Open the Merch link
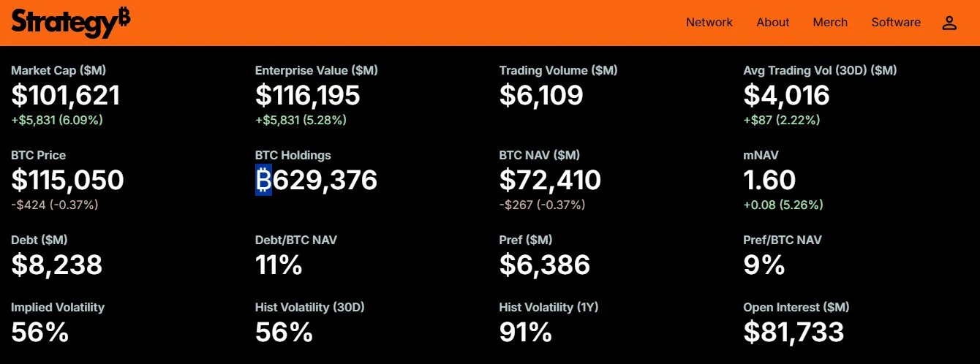980x364 pixels. coord(830,23)
